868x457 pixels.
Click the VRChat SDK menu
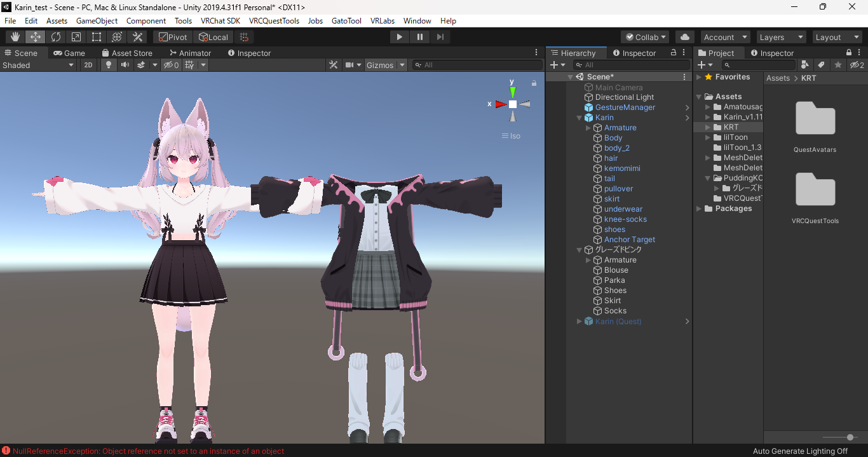[220, 20]
